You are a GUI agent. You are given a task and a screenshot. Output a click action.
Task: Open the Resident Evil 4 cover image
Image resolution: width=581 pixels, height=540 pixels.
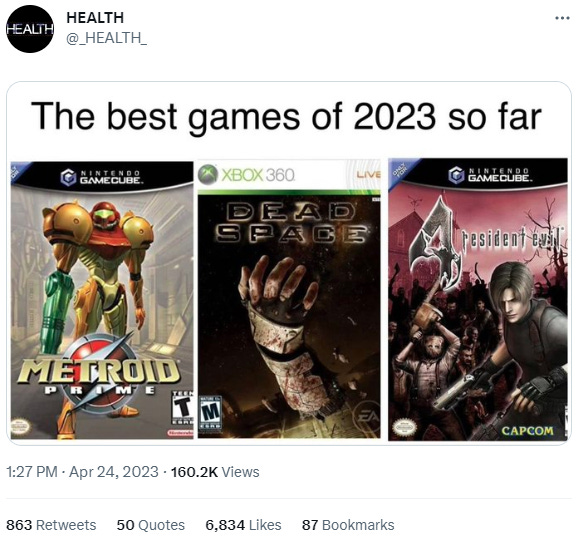click(478, 299)
